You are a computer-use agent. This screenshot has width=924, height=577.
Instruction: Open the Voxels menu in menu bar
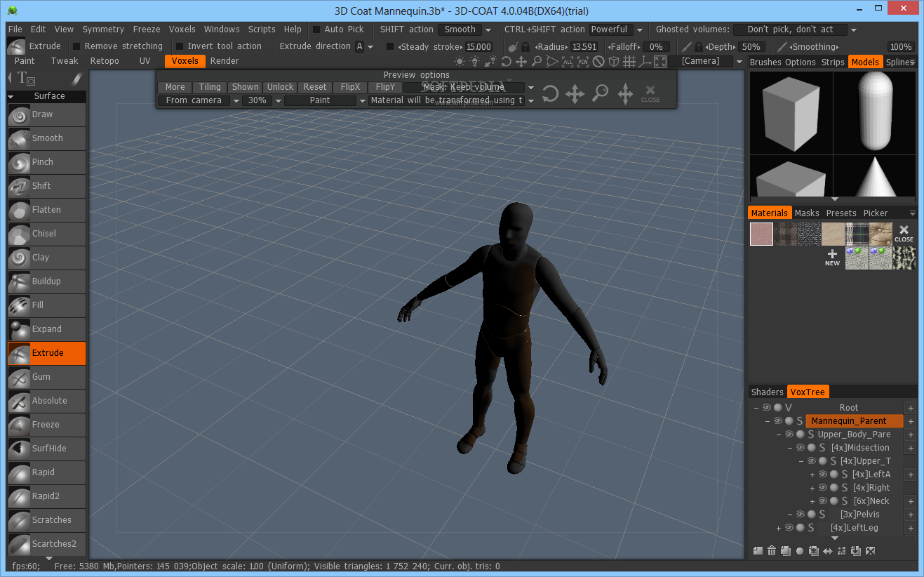pyautogui.click(x=182, y=29)
